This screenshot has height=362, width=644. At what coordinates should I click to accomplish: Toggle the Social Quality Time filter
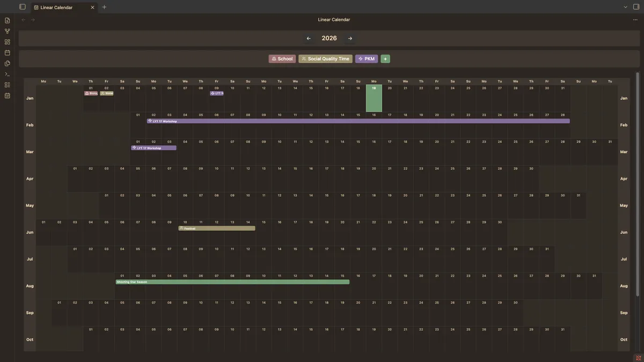click(325, 59)
